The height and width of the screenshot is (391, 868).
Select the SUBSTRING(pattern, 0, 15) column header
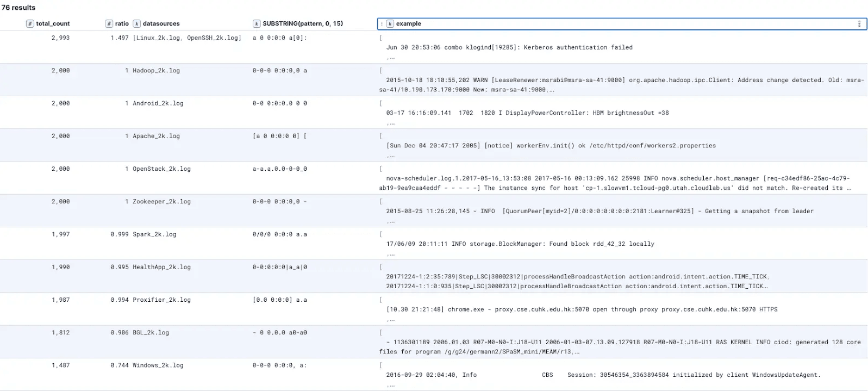click(x=302, y=24)
